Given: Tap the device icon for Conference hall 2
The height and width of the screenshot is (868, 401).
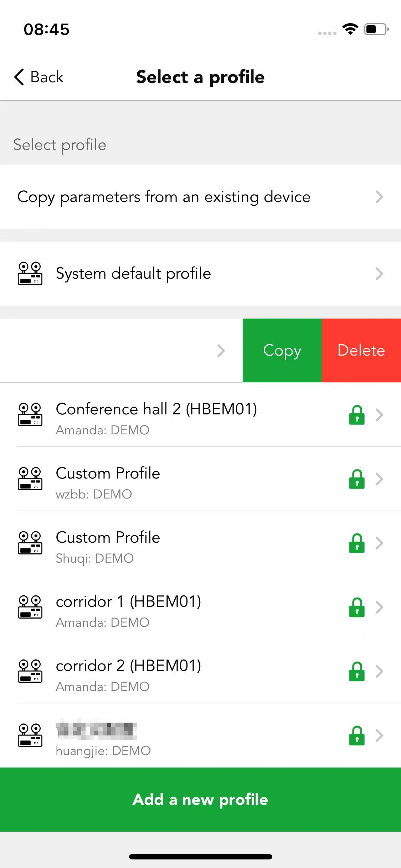Looking at the screenshot, I should (x=30, y=414).
